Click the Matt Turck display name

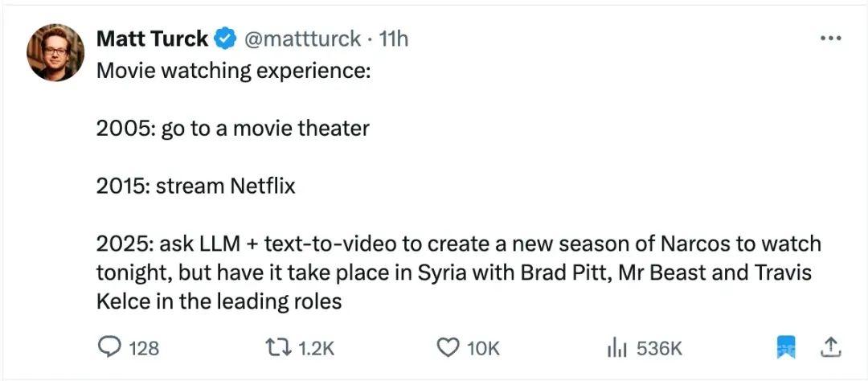tap(152, 39)
